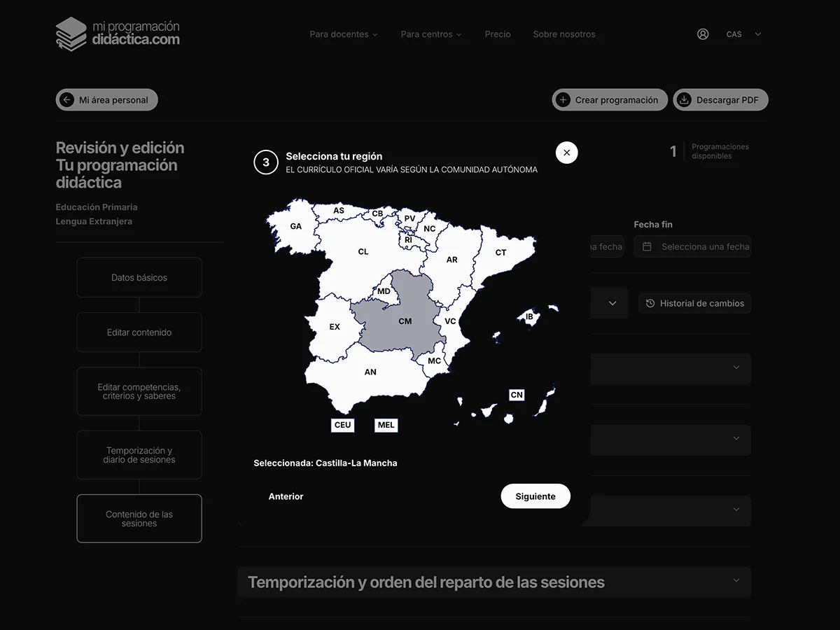The width and height of the screenshot is (840, 630).
Task: Select Murcia (MC) on the map
Action: [435, 360]
